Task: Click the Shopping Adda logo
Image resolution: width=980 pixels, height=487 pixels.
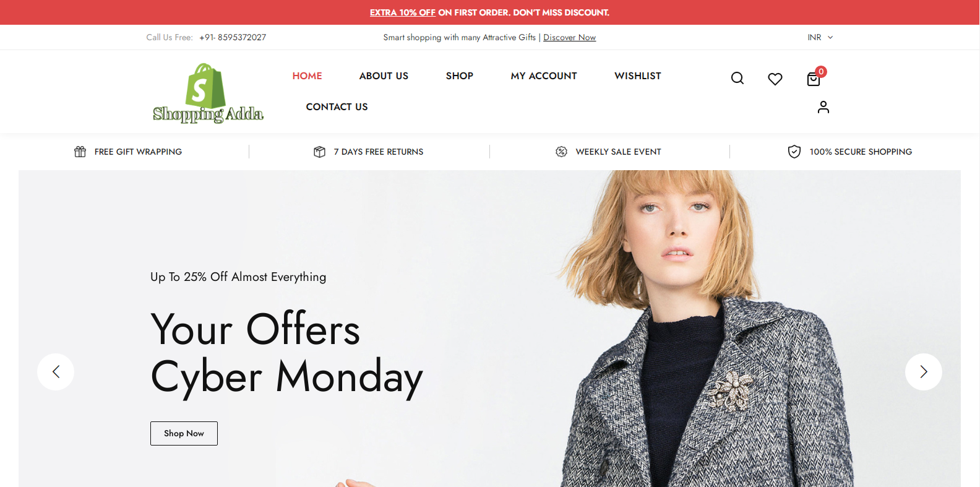Action: (208, 93)
